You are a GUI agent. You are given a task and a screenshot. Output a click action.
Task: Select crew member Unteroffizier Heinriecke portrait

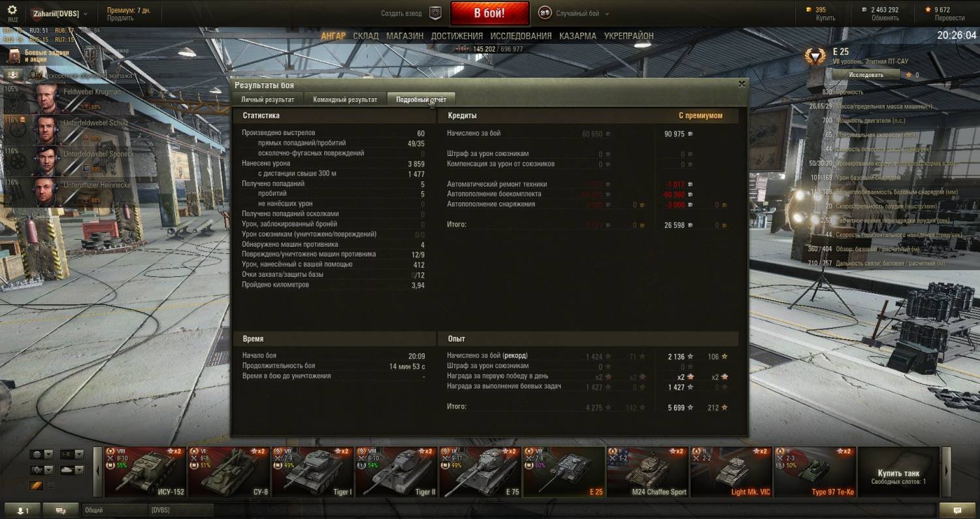point(46,192)
